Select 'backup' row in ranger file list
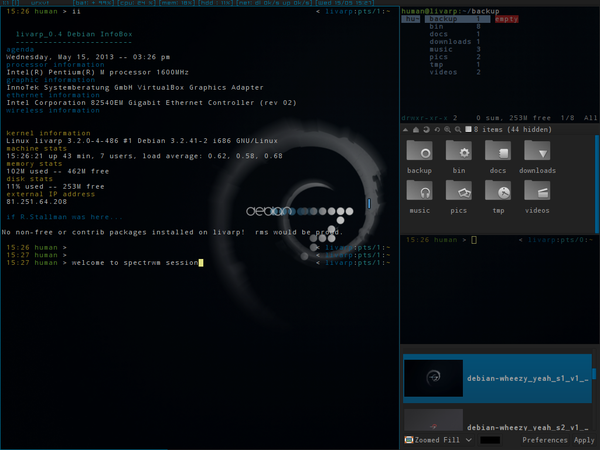600x450 pixels. pos(457,19)
